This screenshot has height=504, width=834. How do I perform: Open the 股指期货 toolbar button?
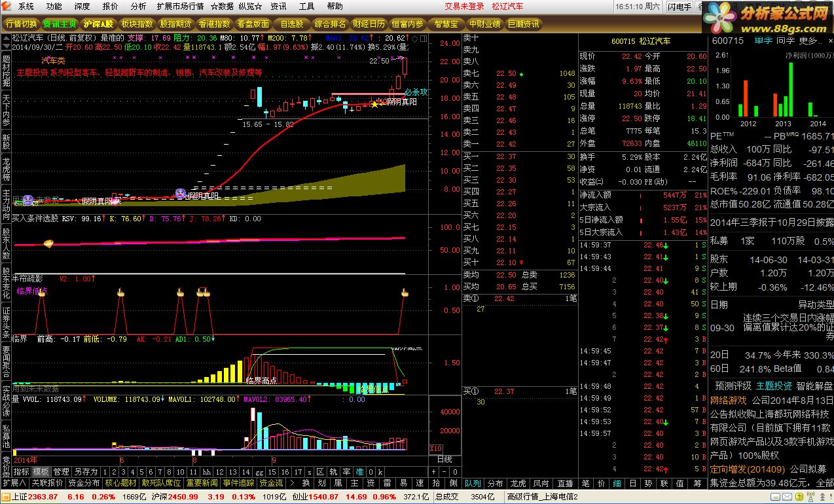[175, 24]
